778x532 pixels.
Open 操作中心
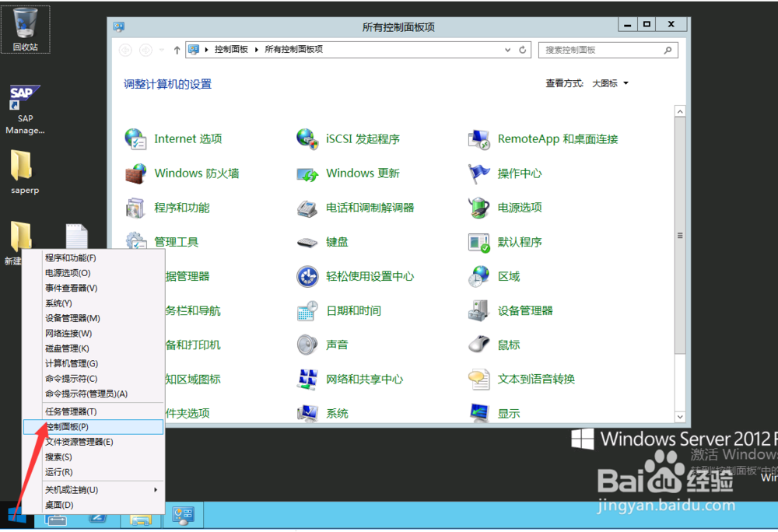pyautogui.click(x=520, y=173)
